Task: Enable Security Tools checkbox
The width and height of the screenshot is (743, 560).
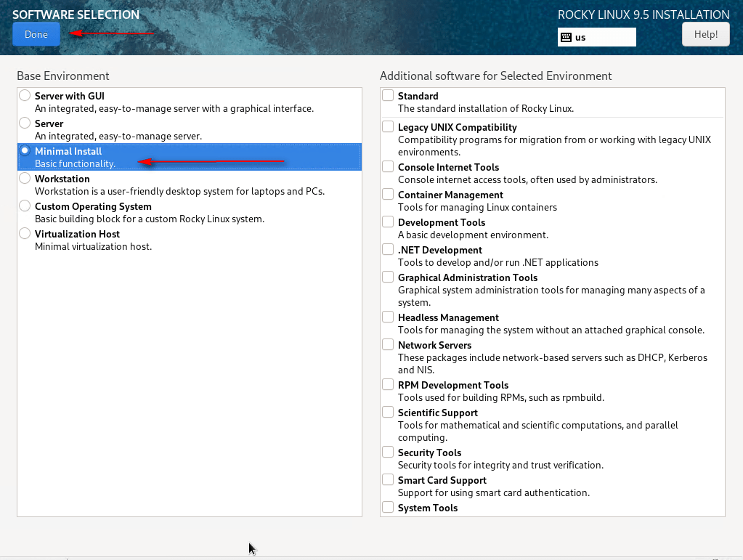Action: [389, 453]
